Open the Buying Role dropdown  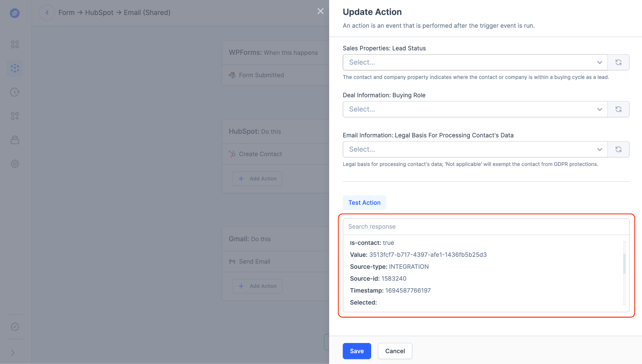475,109
